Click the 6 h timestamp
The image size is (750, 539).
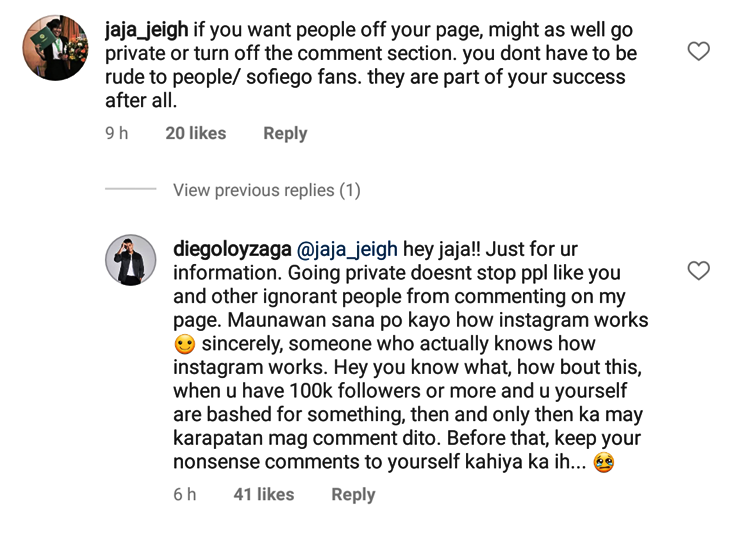pos(184,494)
